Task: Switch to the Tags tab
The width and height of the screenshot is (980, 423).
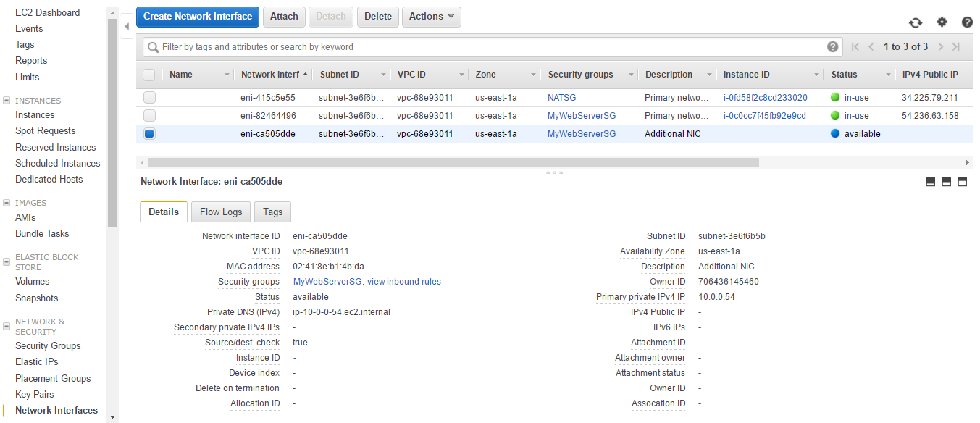Action: pos(272,211)
